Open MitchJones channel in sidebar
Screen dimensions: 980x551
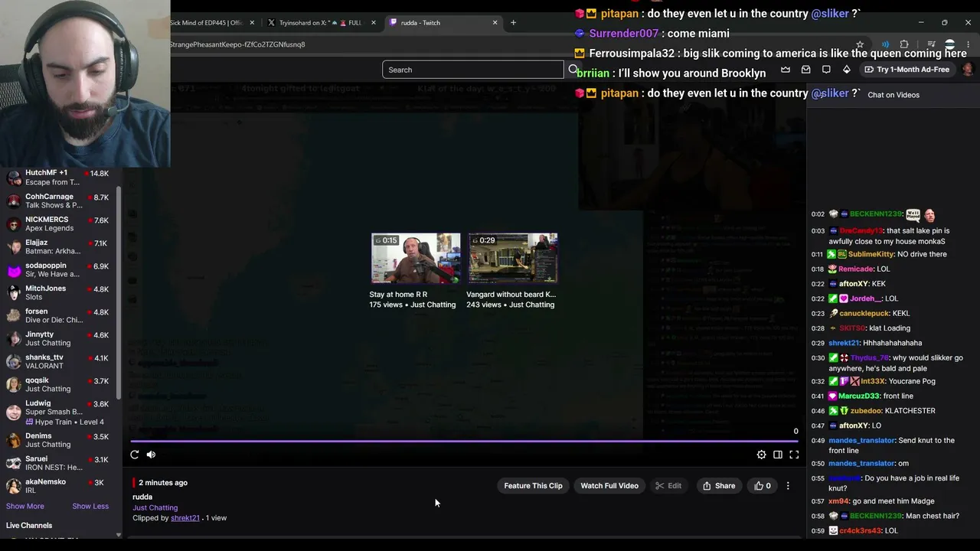coord(58,292)
